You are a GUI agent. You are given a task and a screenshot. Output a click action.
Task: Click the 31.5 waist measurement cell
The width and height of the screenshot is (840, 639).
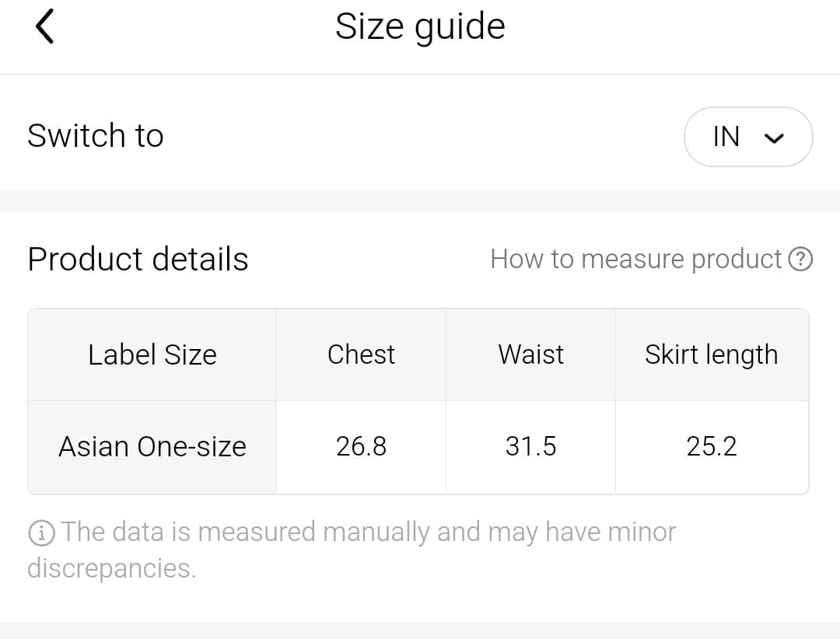coord(530,447)
